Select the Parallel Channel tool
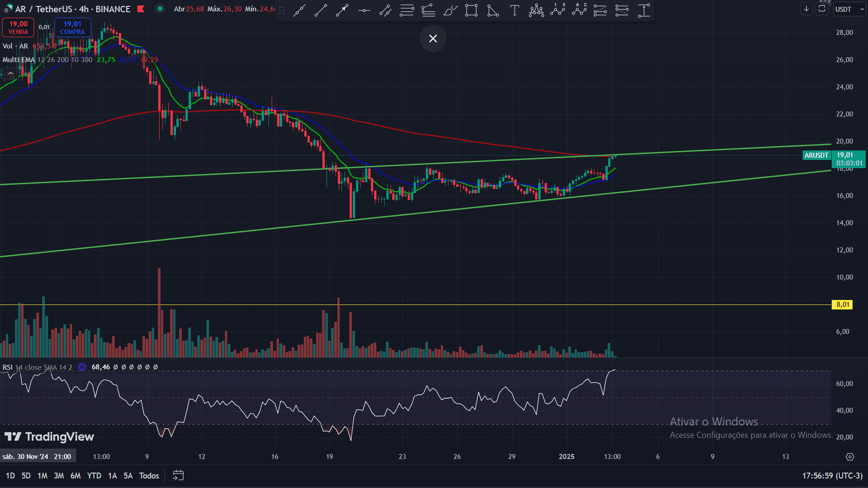Viewport: 868px width, 488px height. click(385, 10)
